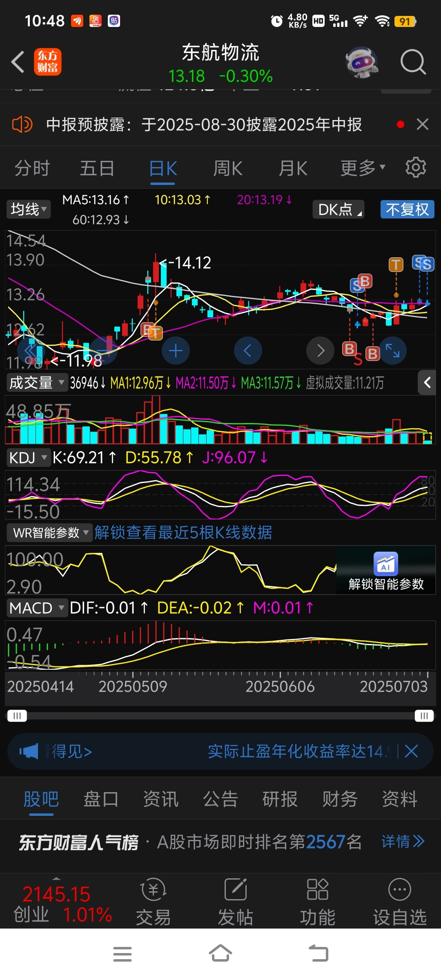The width and height of the screenshot is (441, 980).
Task: Open the 交易 trade icon
Action: pyautogui.click(x=153, y=902)
